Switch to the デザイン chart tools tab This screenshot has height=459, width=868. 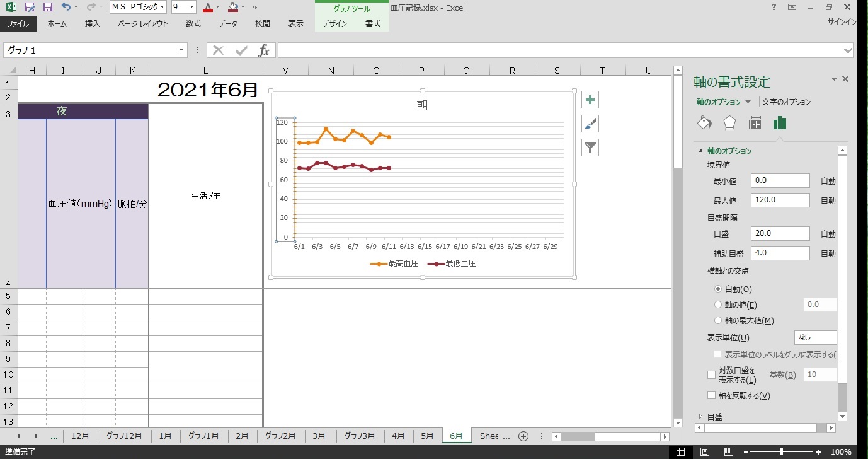(x=335, y=24)
